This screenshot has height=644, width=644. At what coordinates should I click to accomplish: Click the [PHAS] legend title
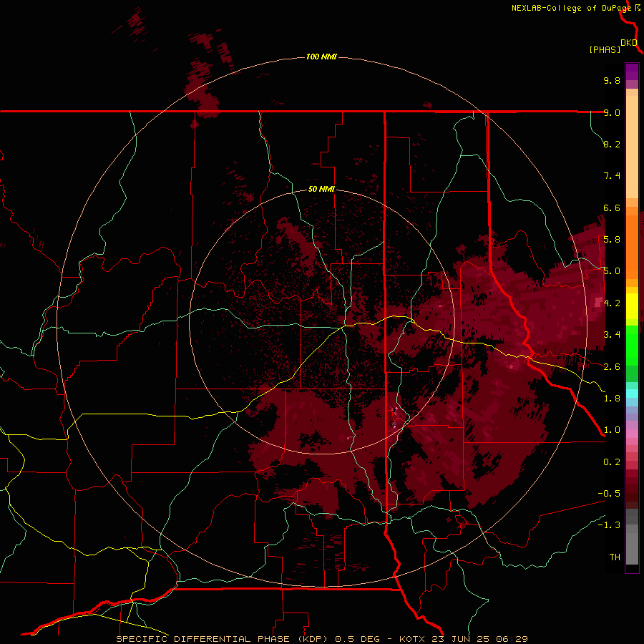click(605, 49)
